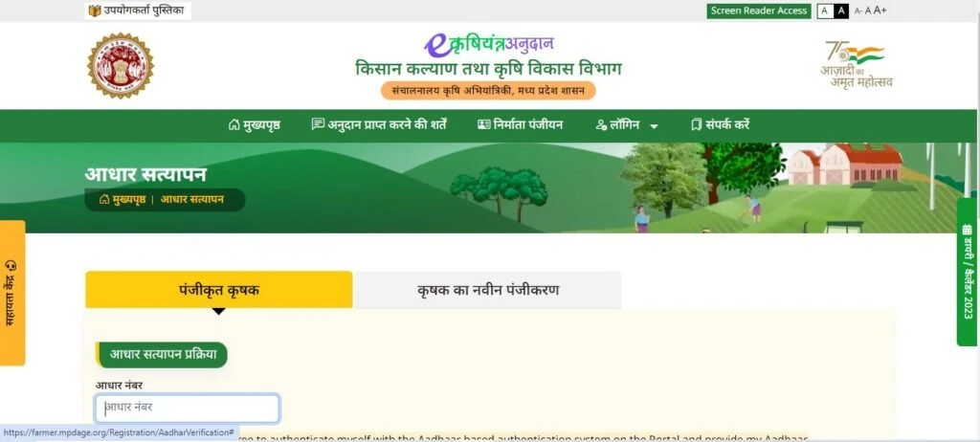Screen dimensions: 980x442
Task: Open the संपर्क करें contact page
Action: (x=720, y=125)
